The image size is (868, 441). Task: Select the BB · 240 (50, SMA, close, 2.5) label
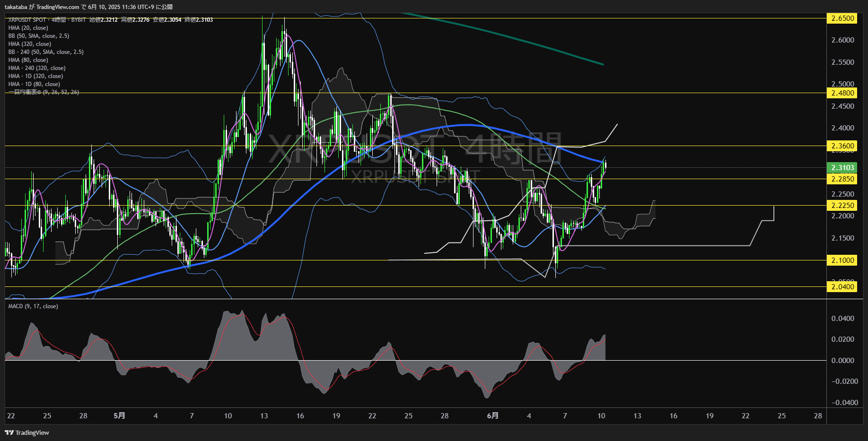[x=46, y=52]
